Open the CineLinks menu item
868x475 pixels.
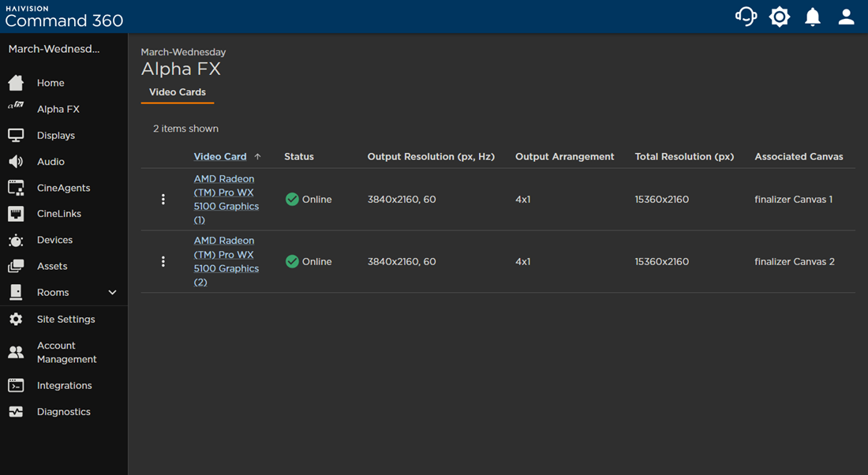coord(59,214)
